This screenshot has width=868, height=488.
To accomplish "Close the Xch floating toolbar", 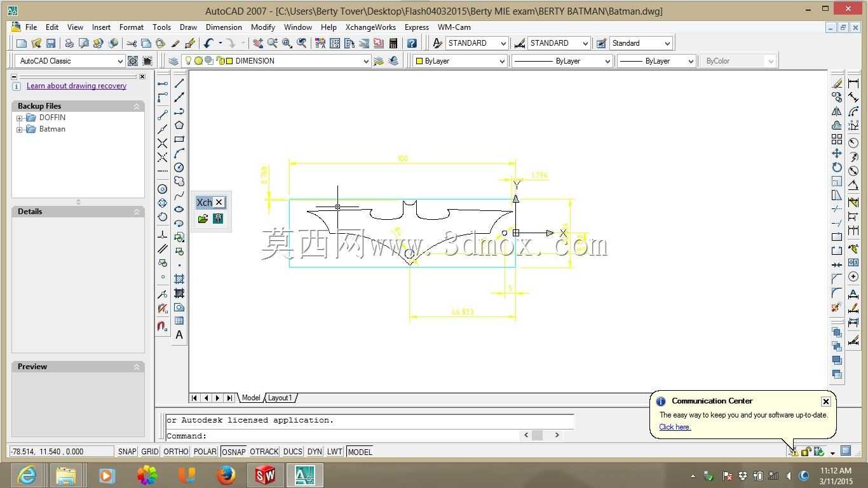I will [219, 202].
